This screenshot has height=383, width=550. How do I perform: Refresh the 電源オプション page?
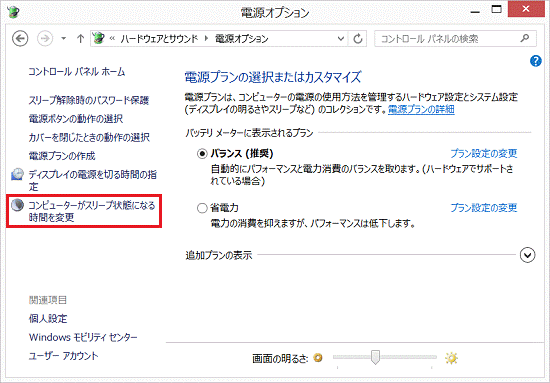pos(358,38)
